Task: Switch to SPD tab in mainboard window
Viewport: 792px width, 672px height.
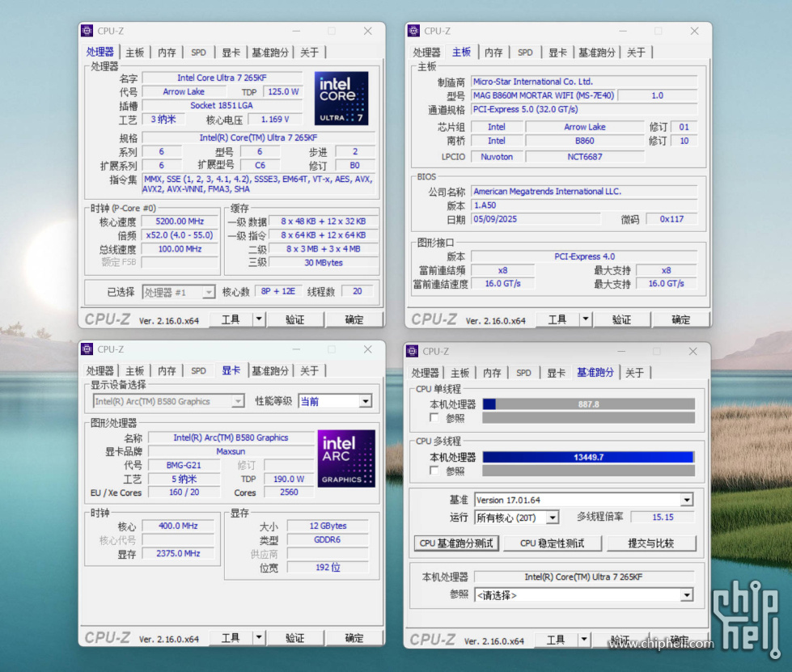Action: click(x=525, y=53)
